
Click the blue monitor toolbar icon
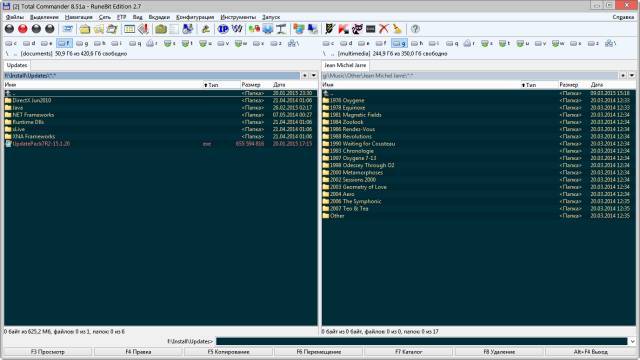268,29
